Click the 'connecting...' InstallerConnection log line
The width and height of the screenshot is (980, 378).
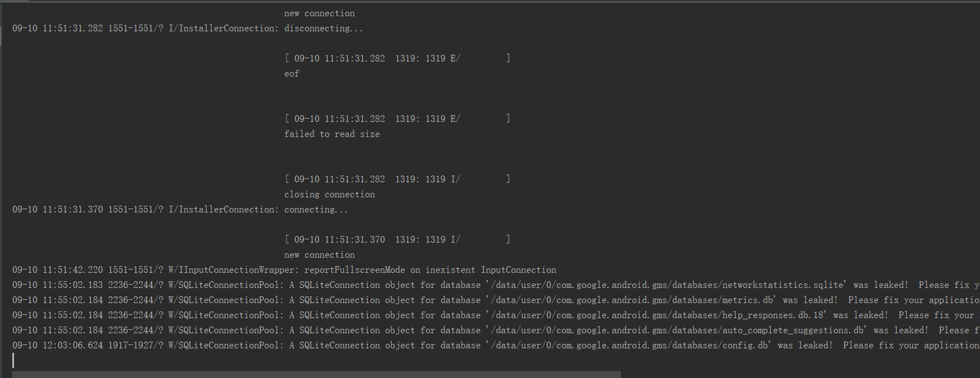180,210
